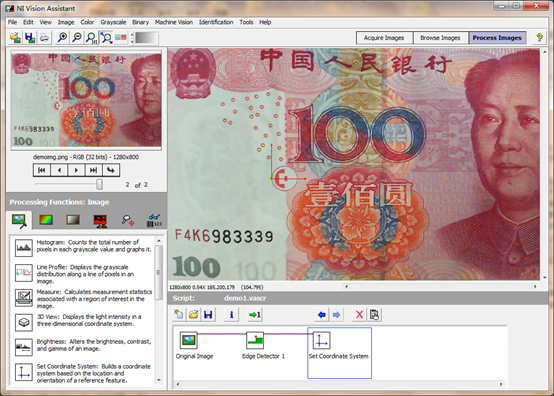Click the red X delete step icon
554x396 pixels.
click(359, 314)
